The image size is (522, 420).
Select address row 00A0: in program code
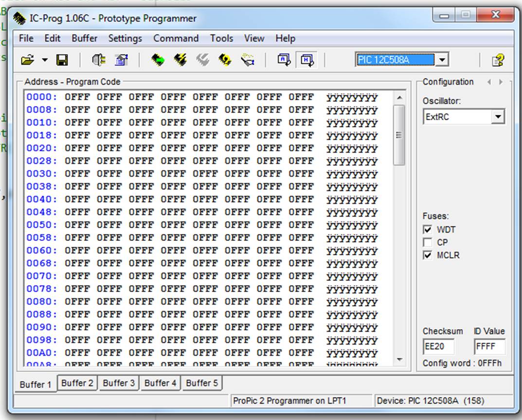(42, 353)
